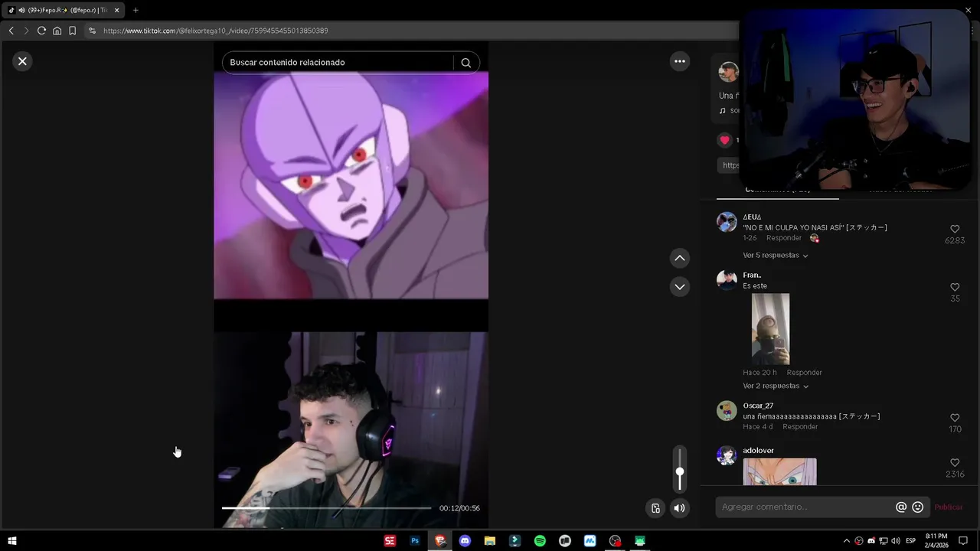Open the three-dot more options menu
The image size is (980, 551).
(680, 61)
